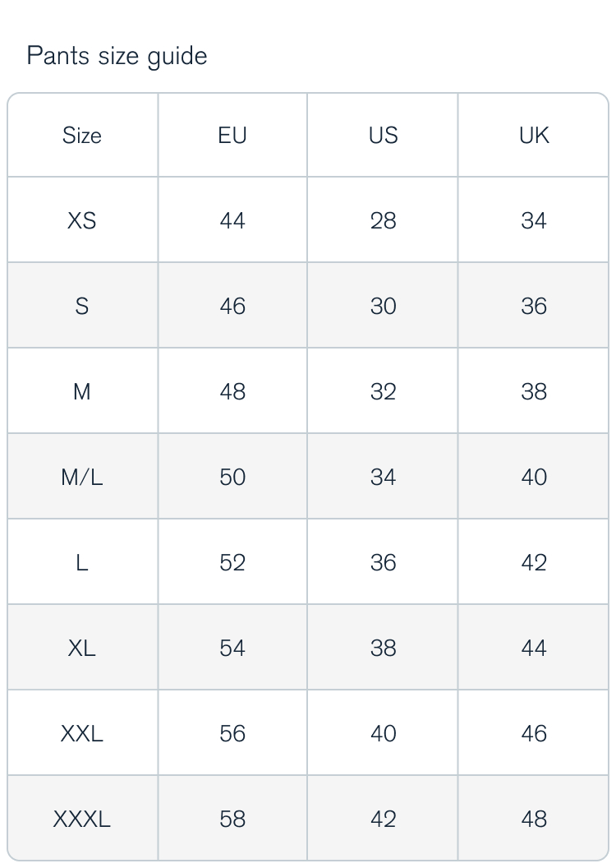Click EU value 50 in M/L row
The height and width of the screenshot is (868, 616).
[x=232, y=477]
